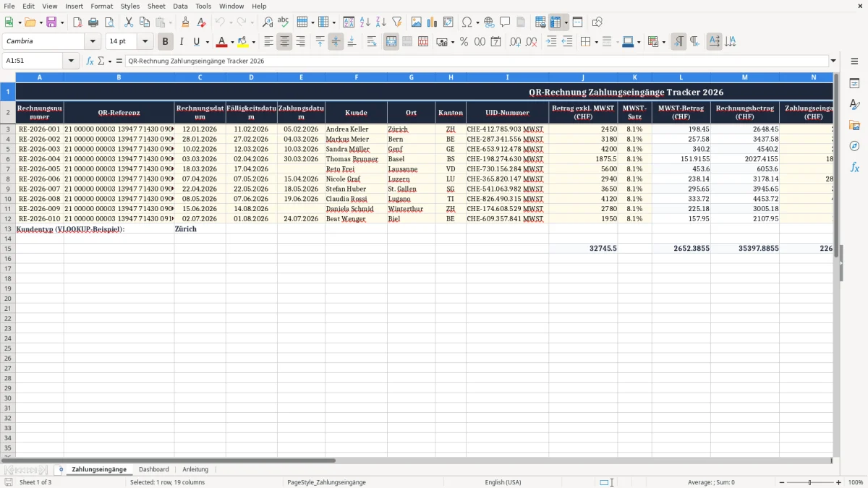Viewport: 868px width, 488px height.
Task: Click the Save document icon
Action: (x=51, y=22)
